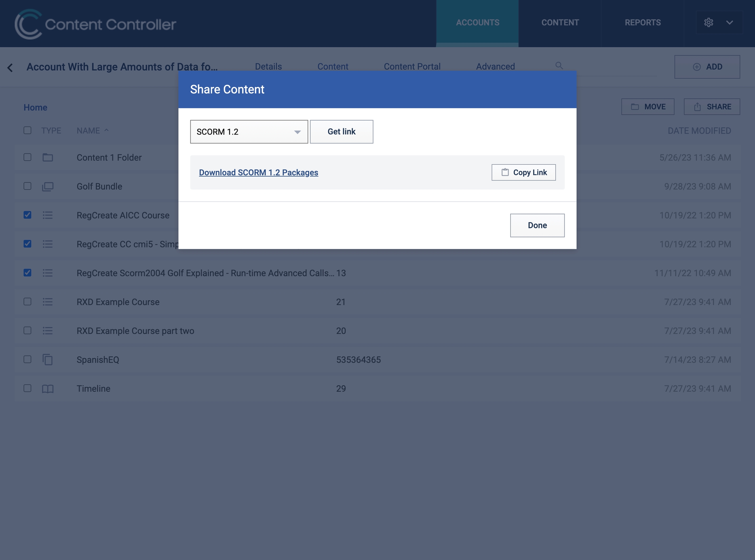
Task: Click the search magnifier icon
Action: (x=559, y=65)
